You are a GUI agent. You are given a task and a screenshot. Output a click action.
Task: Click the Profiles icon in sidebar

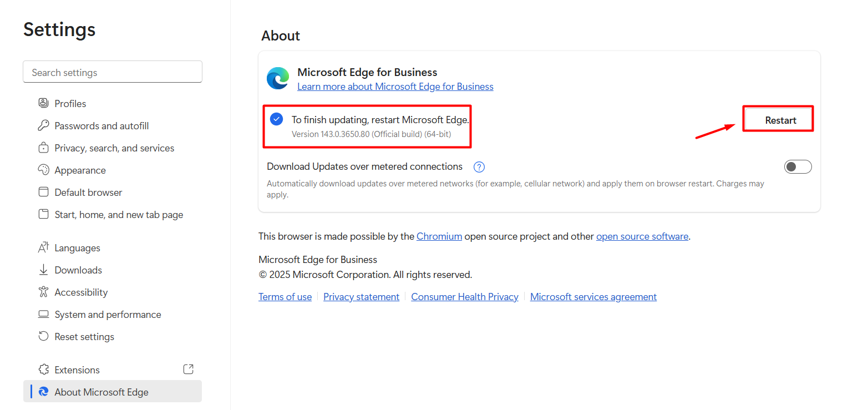pos(43,103)
